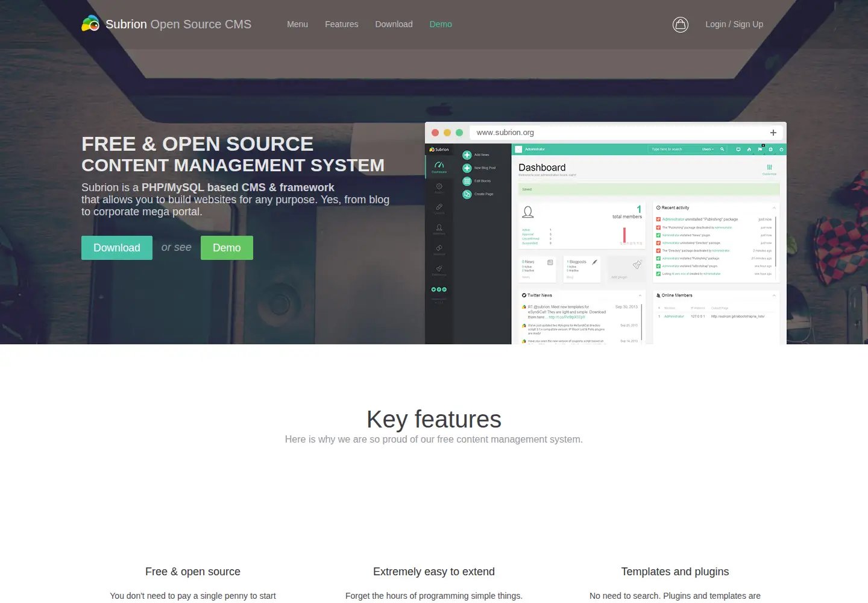
Task: Click the green Demo hero button
Action: coord(227,248)
